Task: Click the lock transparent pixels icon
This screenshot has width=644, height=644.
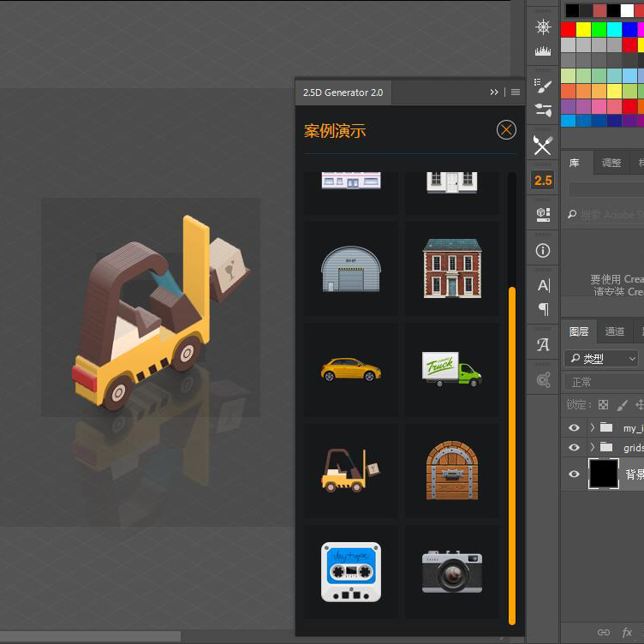Action: tap(604, 405)
